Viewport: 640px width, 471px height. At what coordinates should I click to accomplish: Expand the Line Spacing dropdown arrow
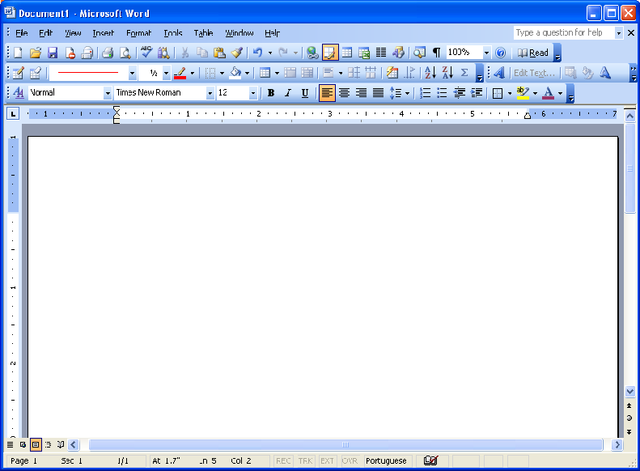pyautogui.click(x=407, y=93)
